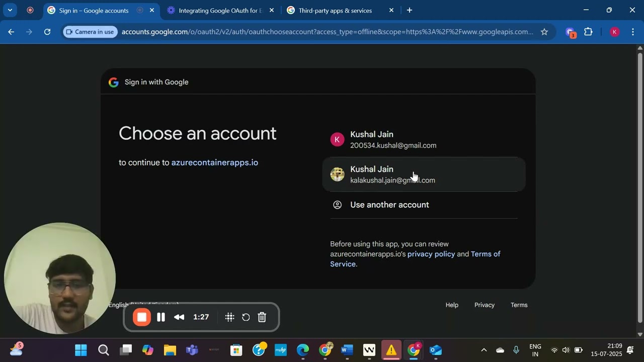This screenshot has width=644, height=362.
Task: Open the Windows Start menu
Action: pyautogui.click(x=81, y=350)
